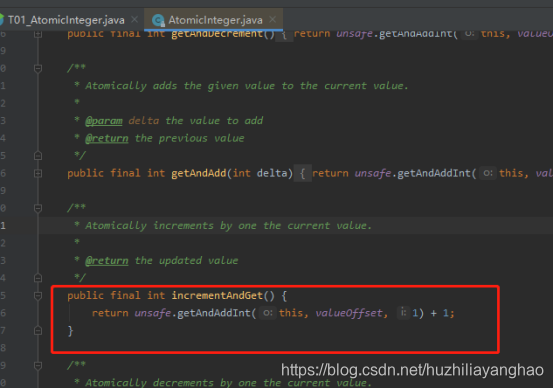Click the 'o:' parameter hint before 'this' in incrementAndGet
554x389 pixels.
[268, 313]
